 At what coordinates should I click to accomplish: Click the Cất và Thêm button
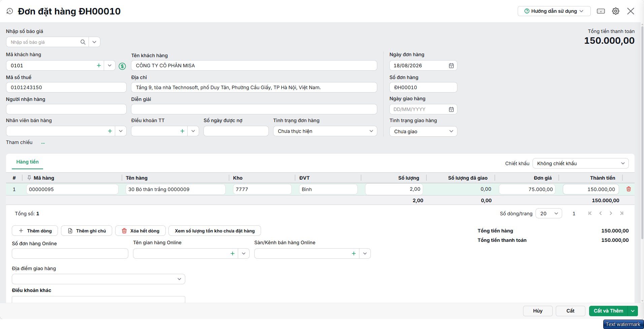pos(609,311)
